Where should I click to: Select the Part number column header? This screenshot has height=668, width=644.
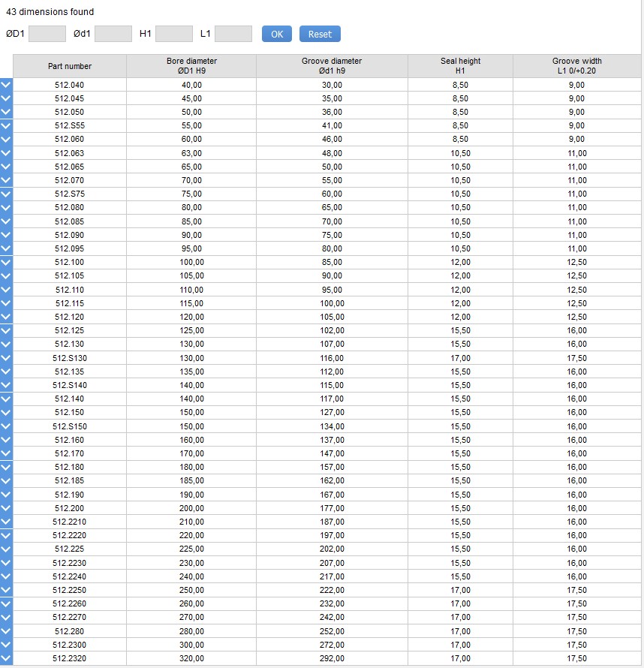(70, 66)
